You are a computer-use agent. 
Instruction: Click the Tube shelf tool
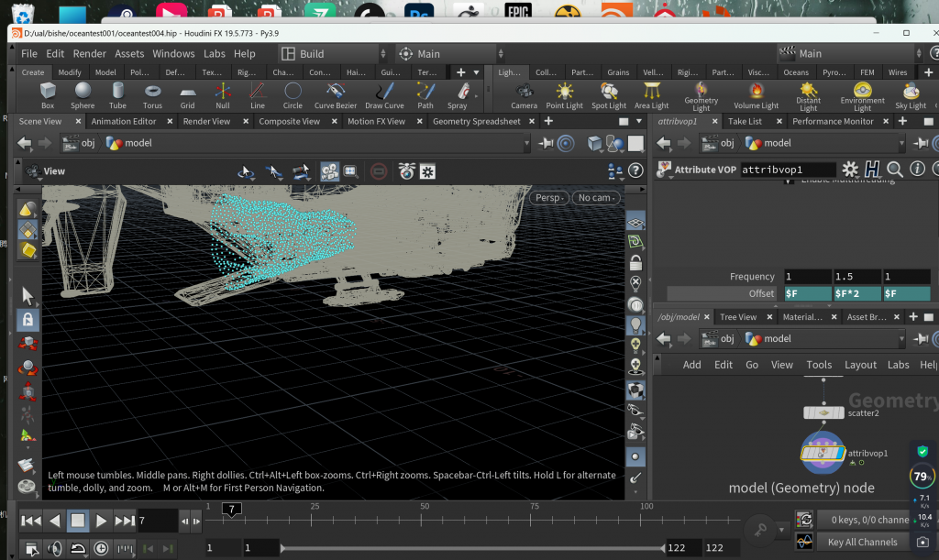(118, 95)
